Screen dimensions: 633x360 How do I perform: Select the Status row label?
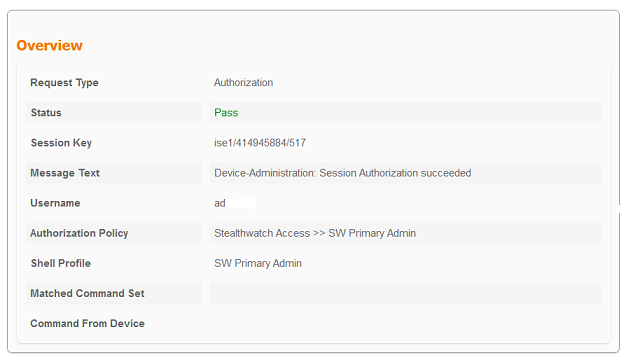click(46, 113)
